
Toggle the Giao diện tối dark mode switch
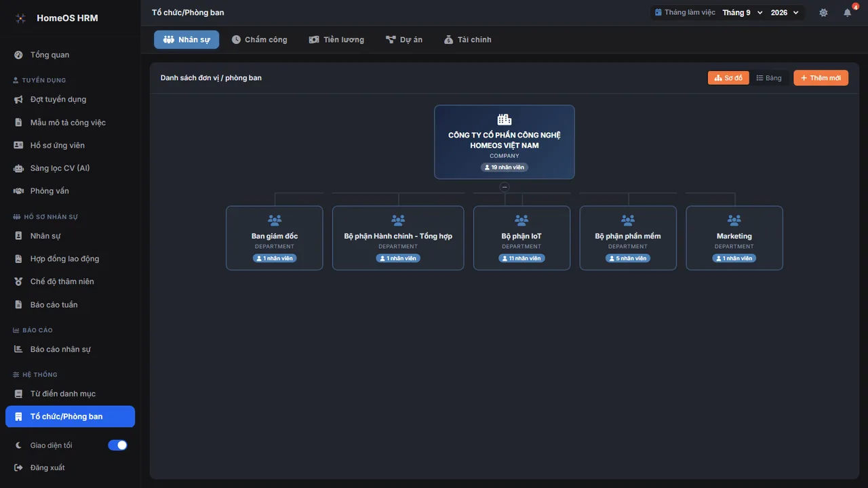(117, 445)
